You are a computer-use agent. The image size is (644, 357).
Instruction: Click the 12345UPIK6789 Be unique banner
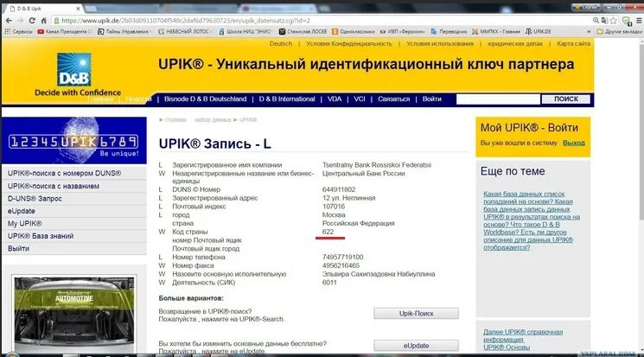coord(74,141)
